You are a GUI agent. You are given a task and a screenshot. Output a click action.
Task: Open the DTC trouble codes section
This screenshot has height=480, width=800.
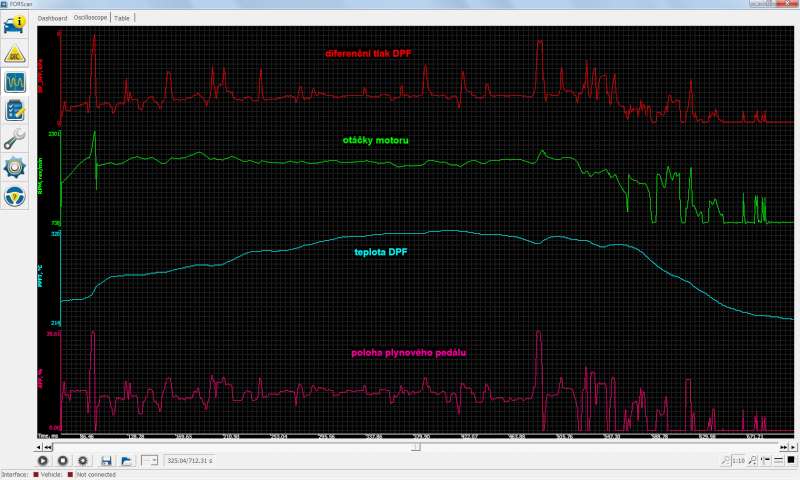[16, 53]
